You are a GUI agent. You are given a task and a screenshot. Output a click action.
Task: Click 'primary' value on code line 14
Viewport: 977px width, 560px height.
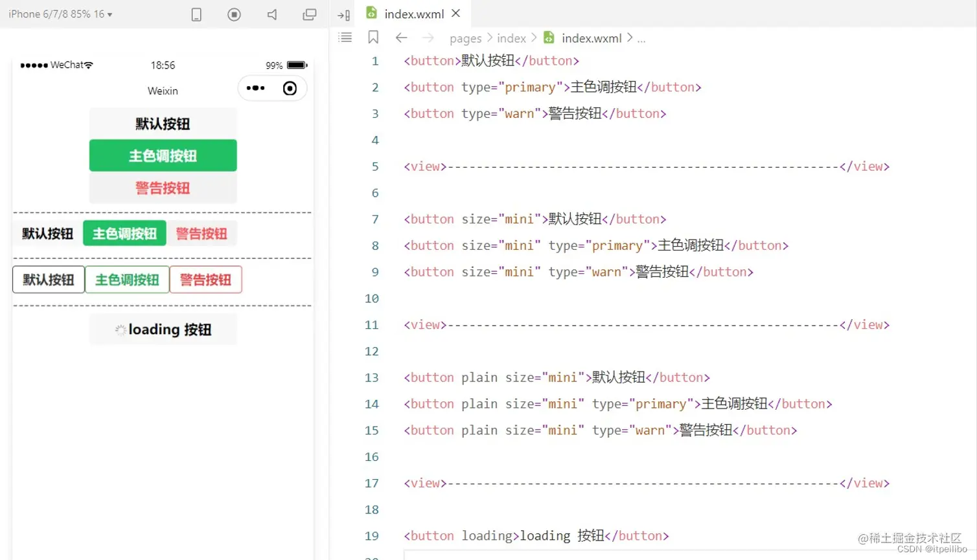coord(661,404)
